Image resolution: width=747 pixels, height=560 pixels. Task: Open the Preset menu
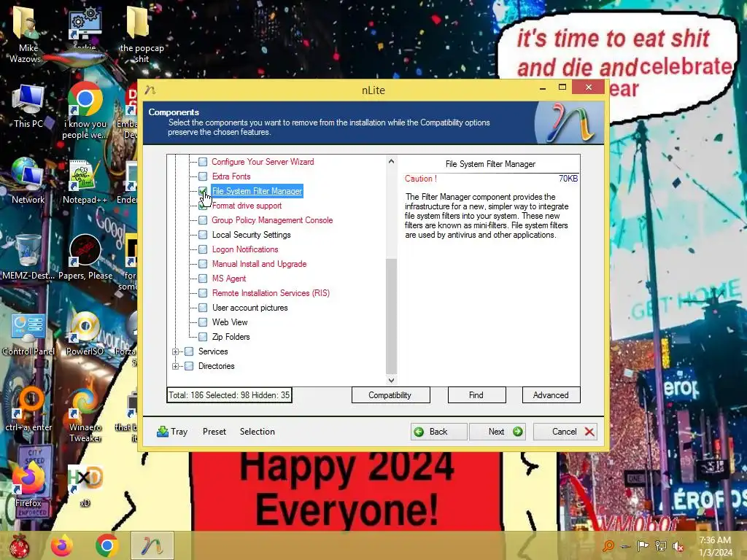pos(214,432)
